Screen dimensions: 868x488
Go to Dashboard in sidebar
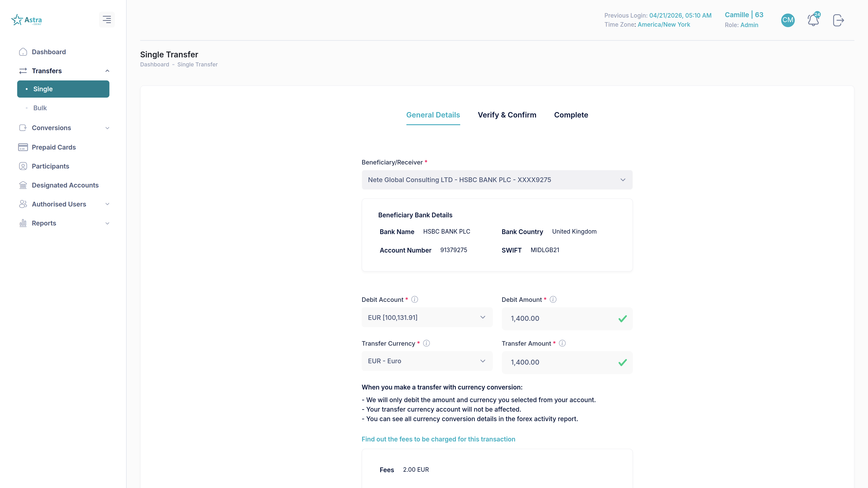point(49,52)
